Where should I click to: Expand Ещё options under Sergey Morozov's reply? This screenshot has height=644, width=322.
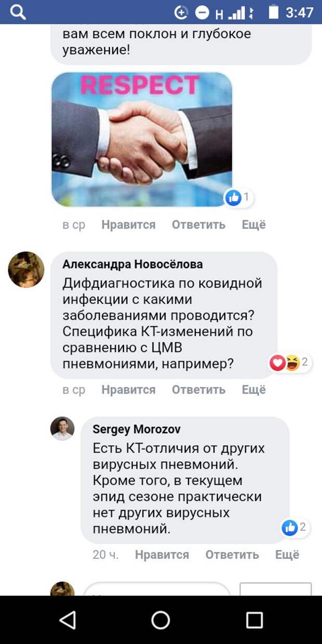[287, 555]
